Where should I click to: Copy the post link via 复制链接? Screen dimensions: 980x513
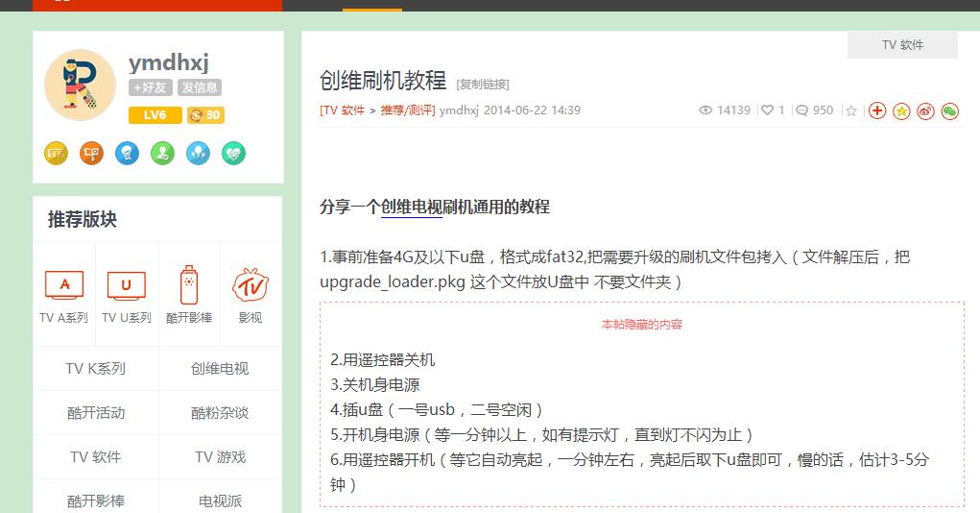[x=483, y=85]
